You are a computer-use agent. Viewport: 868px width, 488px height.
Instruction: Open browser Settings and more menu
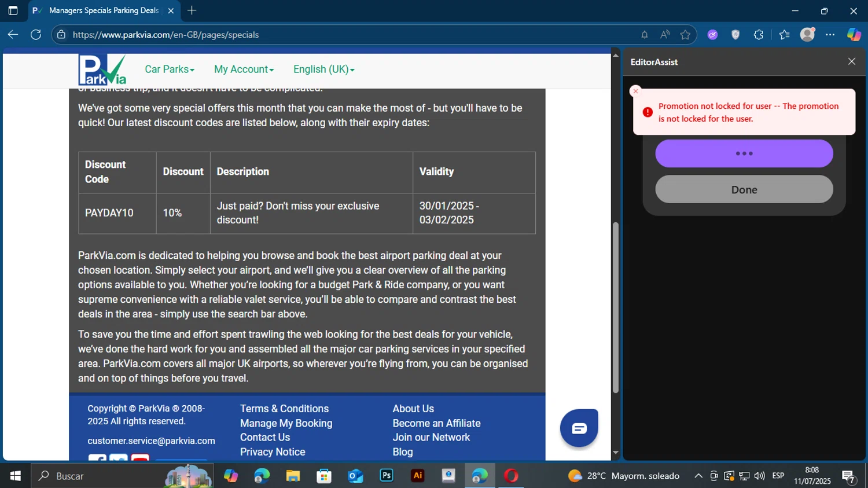pyautogui.click(x=830, y=35)
